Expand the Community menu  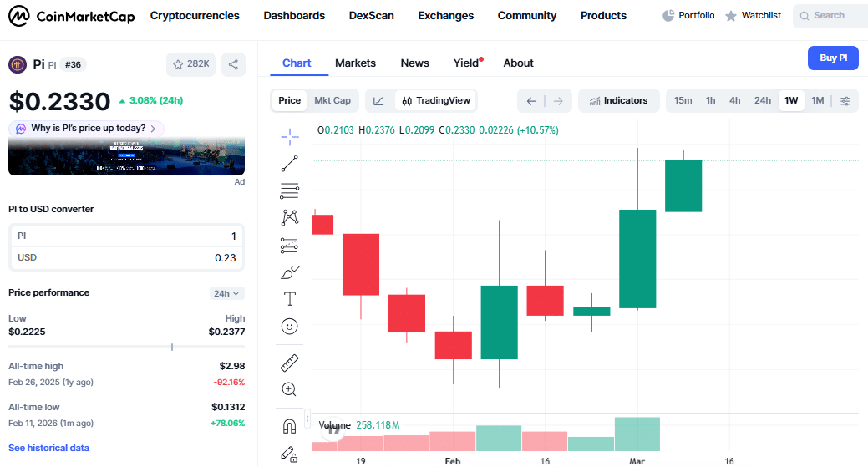point(527,16)
